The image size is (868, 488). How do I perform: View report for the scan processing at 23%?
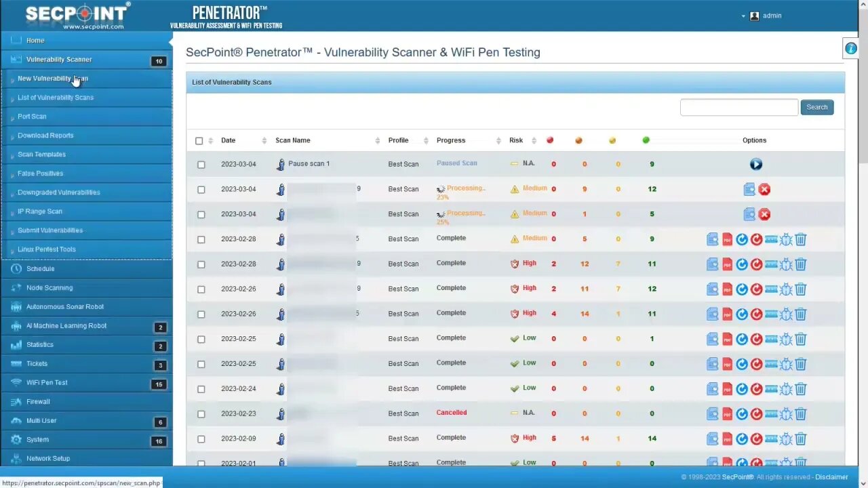(749, 190)
